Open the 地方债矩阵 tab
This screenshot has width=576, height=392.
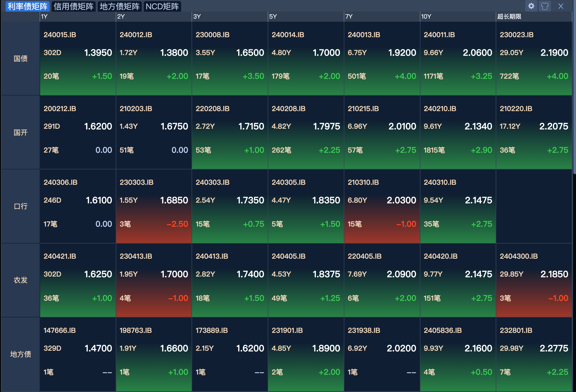click(x=119, y=6)
